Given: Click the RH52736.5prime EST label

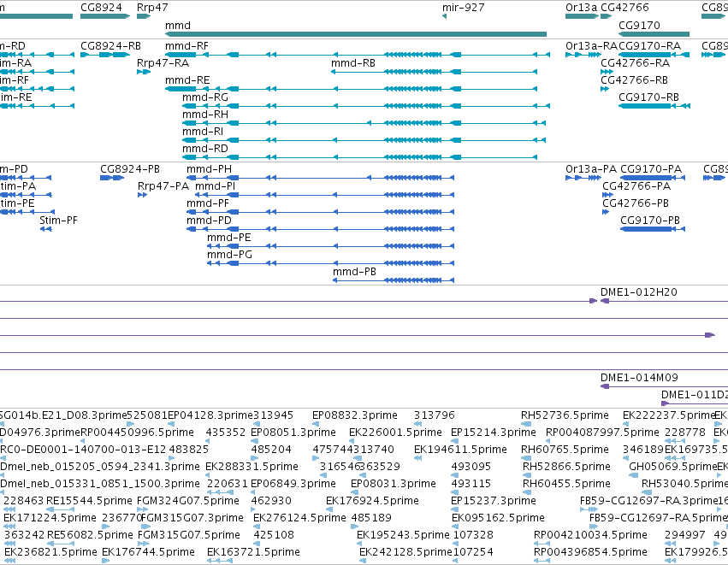Looking at the screenshot, I should pyautogui.click(x=565, y=415).
